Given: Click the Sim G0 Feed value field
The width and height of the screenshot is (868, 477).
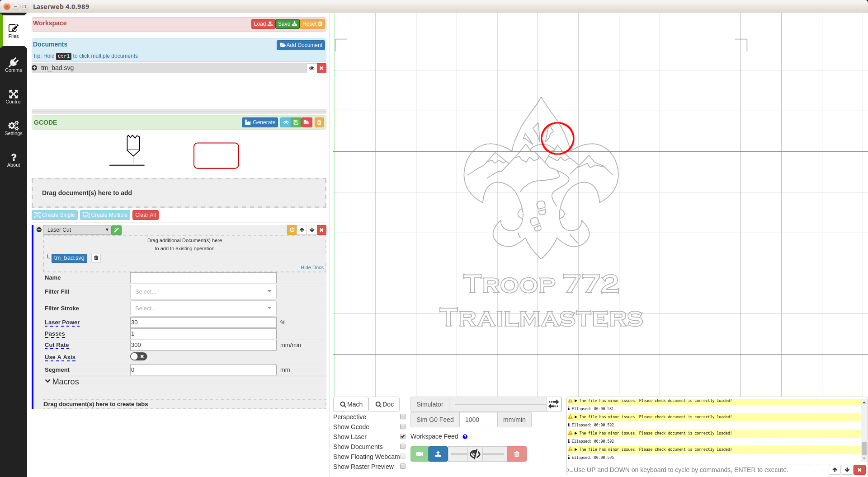Looking at the screenshot, I should pyautogui.click(x=478, y=420).
